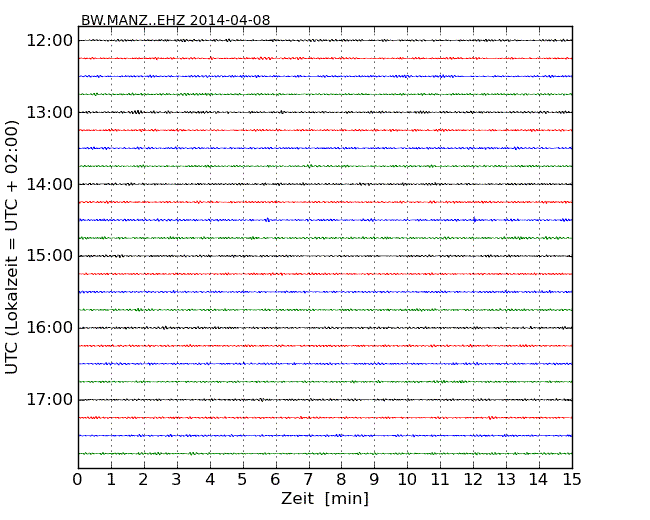Click the x-axis tick label 3
The height and width of the screenshot is (520, 650).
177,480
